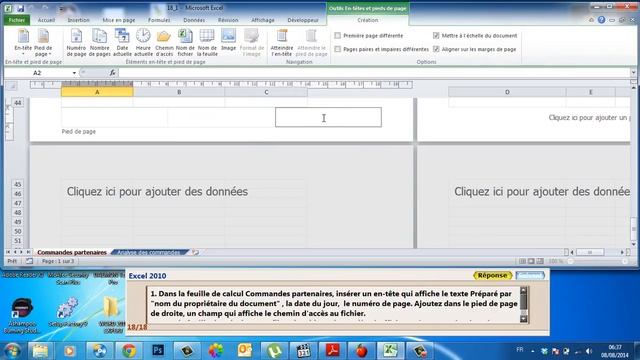Insert the Numéro de page field
Viewport: 640px width, 360px height.
[76, 42]
